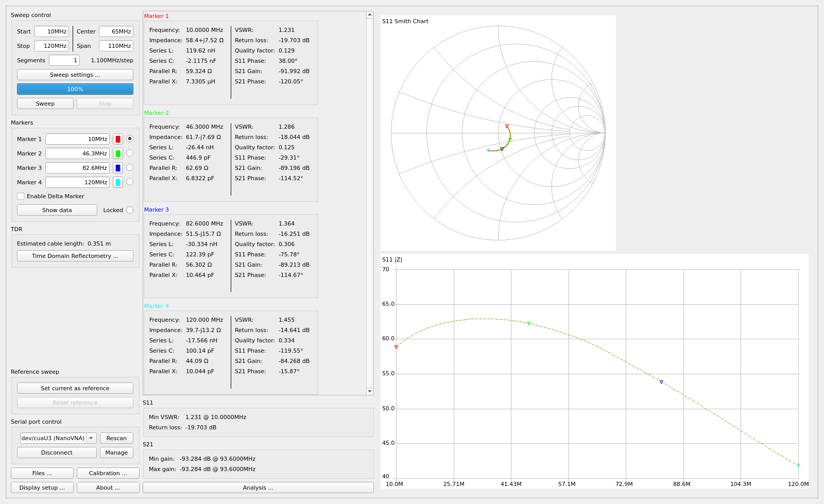Enable the Delta Marker checkbox
The image size is (824, 504).
21,196
